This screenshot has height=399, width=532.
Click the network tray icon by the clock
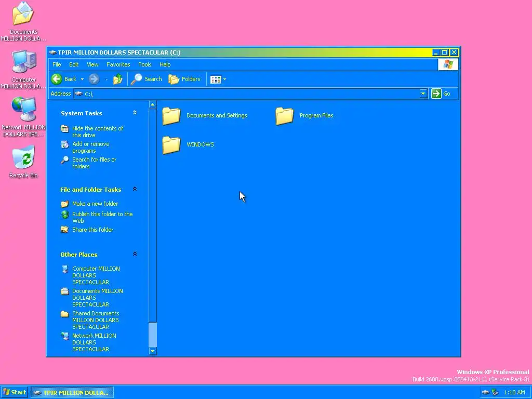495,393
